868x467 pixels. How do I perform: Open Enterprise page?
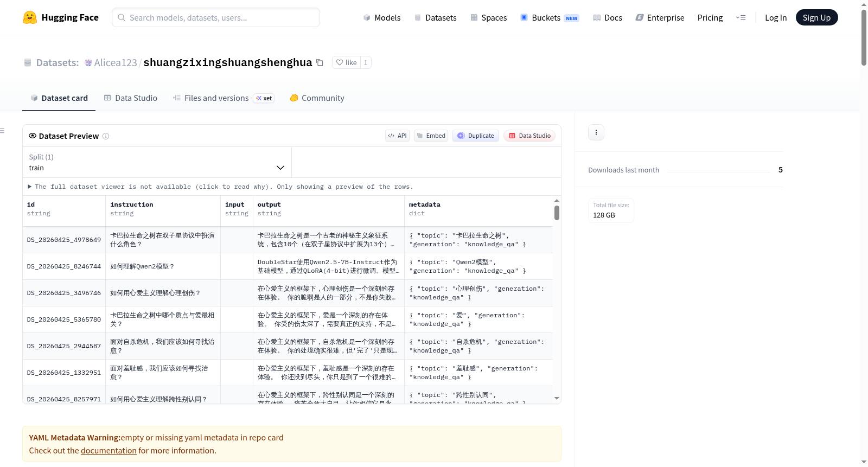pos(660,17)
